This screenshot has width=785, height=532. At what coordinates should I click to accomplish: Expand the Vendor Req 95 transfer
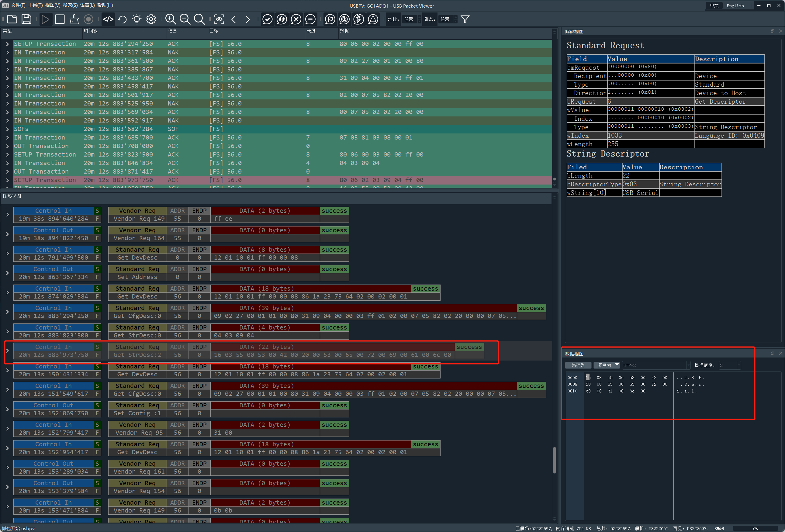pos(7,429)
